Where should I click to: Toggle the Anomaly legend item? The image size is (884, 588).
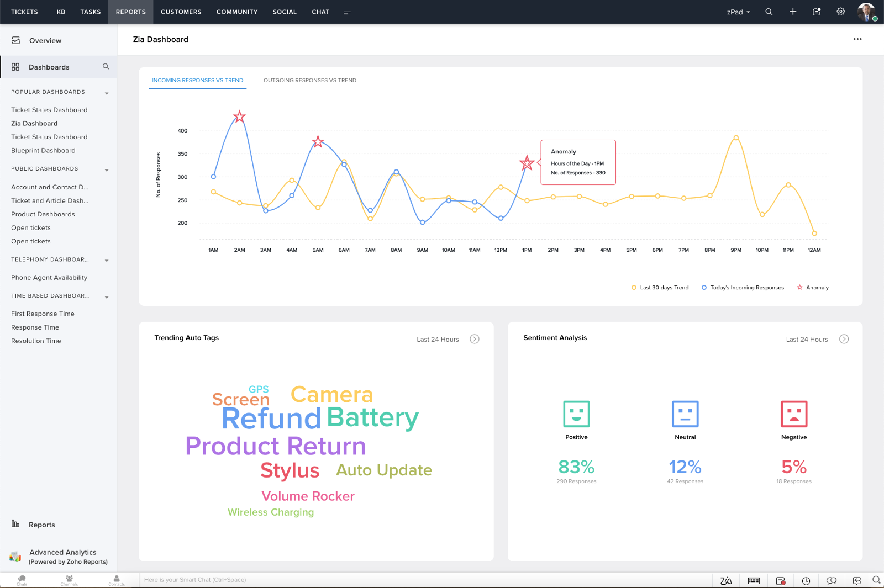813,288
